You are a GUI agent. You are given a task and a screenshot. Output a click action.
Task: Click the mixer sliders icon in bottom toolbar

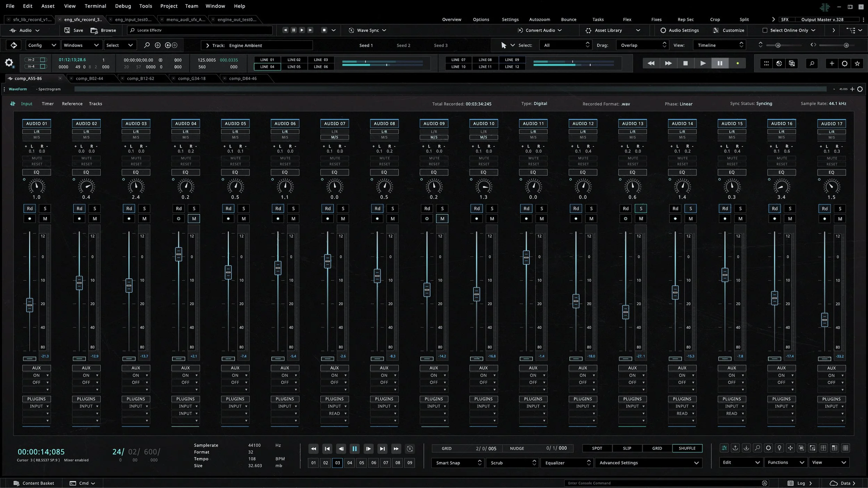point(724,448)
